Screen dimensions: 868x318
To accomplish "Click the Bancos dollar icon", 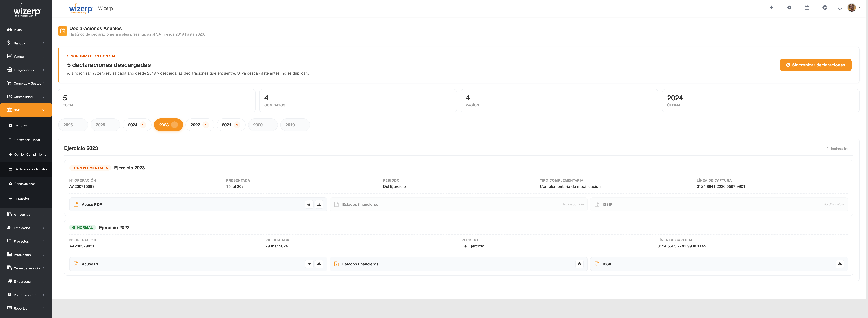I will click(x=9, y=43).
